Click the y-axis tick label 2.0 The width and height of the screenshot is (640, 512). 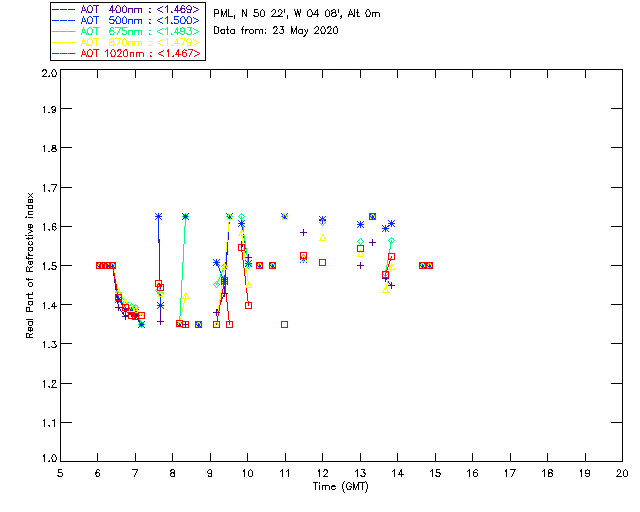50,73
